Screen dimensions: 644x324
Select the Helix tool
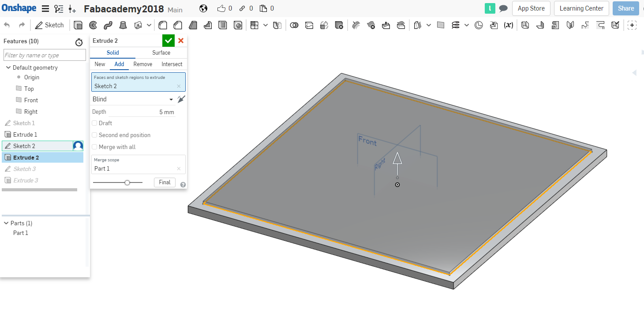tap(456, 25)
